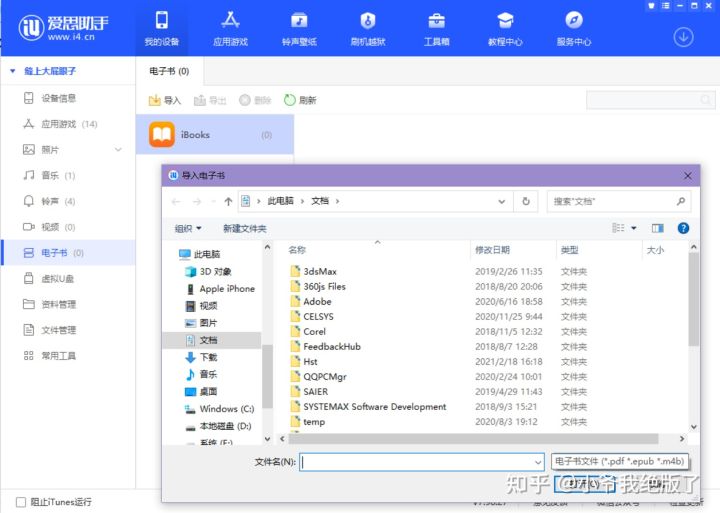Open file type filter dropdown

tap(619, 462)
